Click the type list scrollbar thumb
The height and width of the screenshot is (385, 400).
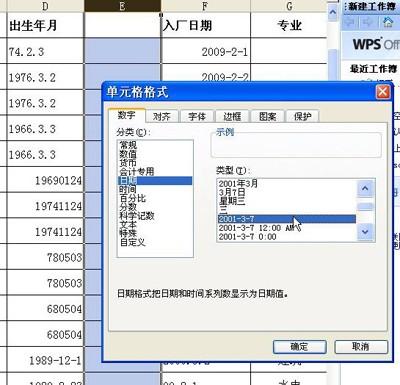(365, 207)
